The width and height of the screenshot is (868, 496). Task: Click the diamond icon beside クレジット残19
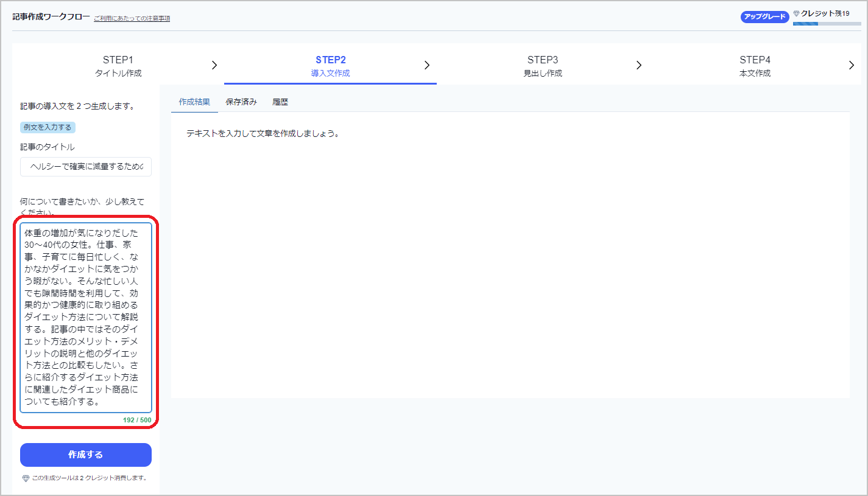796,13
